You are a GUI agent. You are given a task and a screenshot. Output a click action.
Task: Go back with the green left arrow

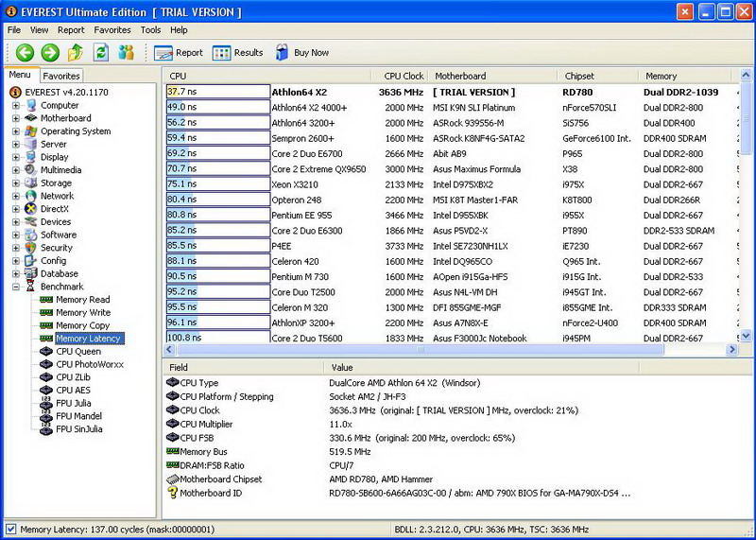(x=26, y=53)
